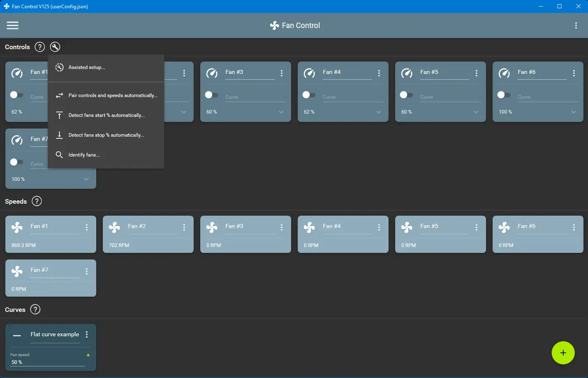Select Pair controls and speeds automatically...
Image resolution: width=588 pixels, height=378 pixels.
point(106,95)
